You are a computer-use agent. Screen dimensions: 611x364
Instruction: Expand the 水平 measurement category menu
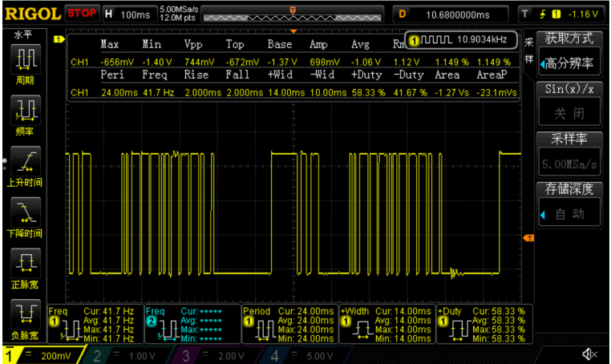point(22,36)
